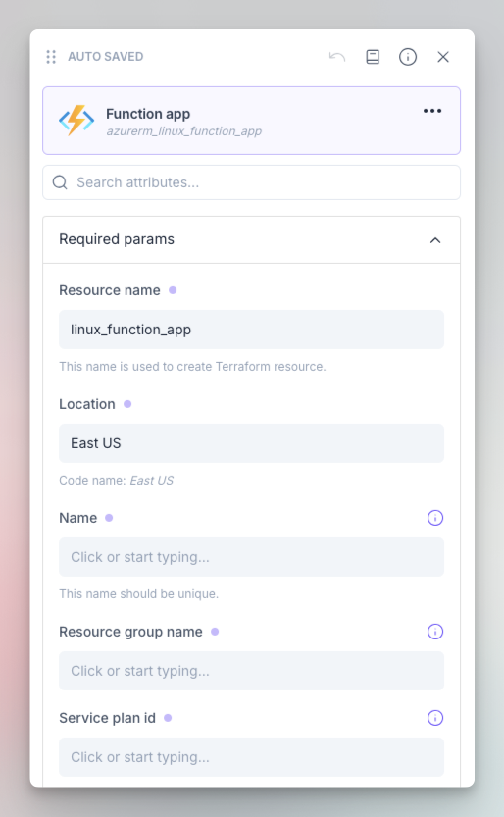Click the header info circle icon

[408, 56]
